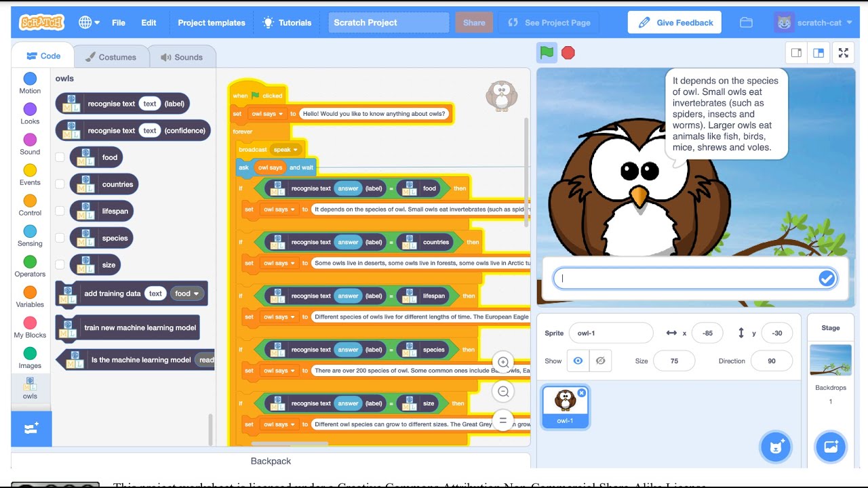The width and height of the screenshot is (868, 488).
Task: Expand the scratch-cat account menu
Action: pos(814,22)
